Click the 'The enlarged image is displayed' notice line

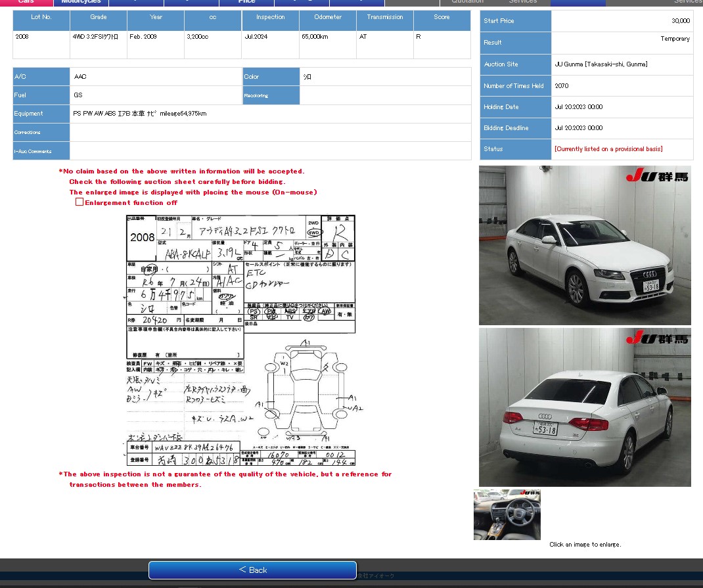193,192
